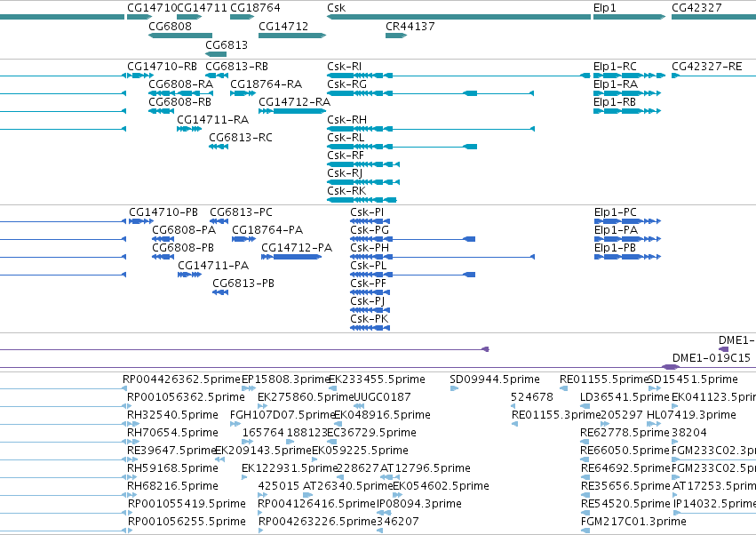756x535 pixels.
Task: Select the CG6808-PB protein feature
Action: (x=163, y=257)
